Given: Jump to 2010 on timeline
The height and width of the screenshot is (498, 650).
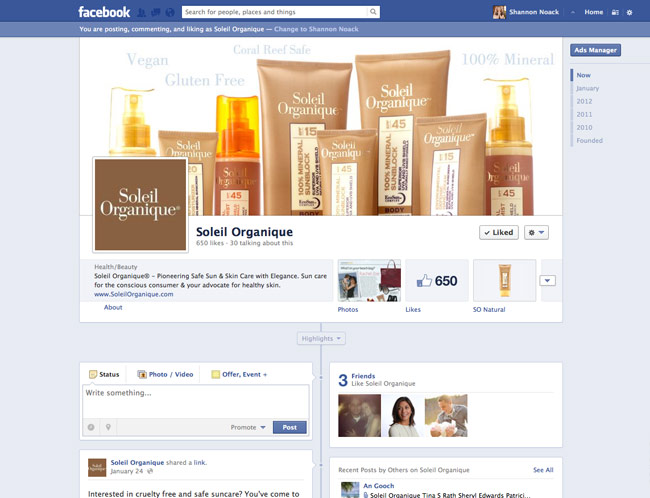Looking at the screenshot, I should click(x=584, y=127).
